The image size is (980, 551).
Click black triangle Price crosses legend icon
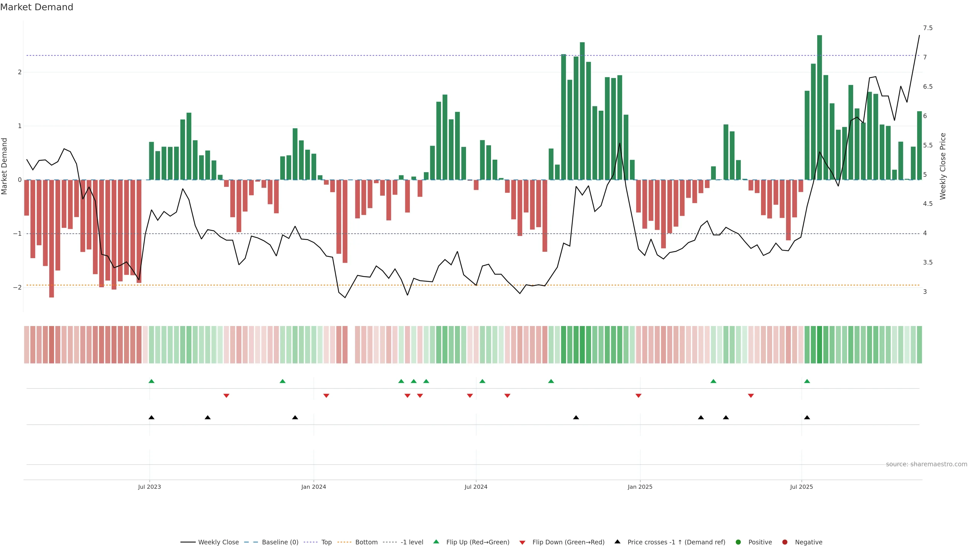coord(617,542)
